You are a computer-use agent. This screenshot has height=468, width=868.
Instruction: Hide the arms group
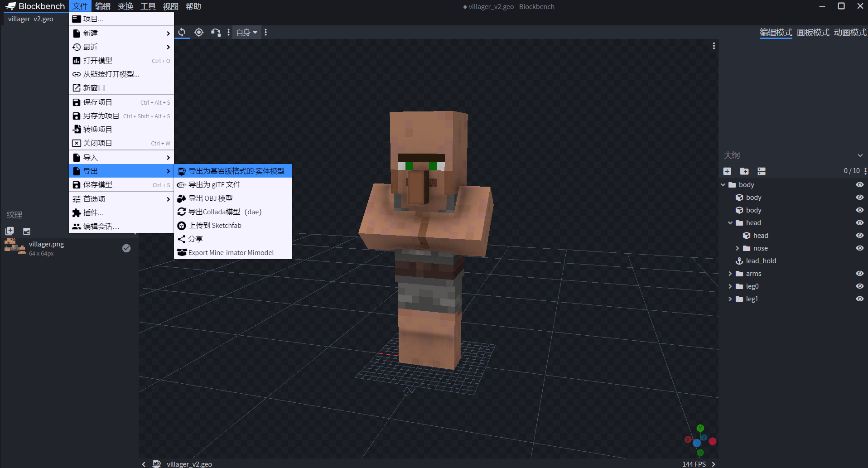point(859,274)
